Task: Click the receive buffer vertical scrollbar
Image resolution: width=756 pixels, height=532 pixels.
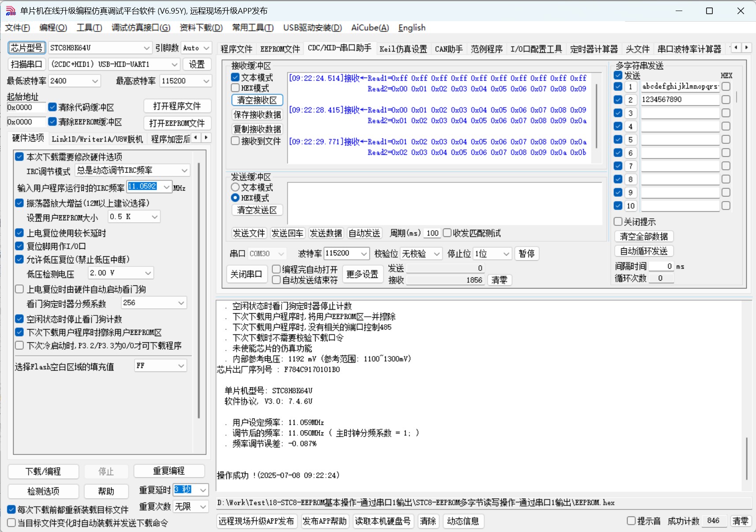Action: (x=597, y=117)
